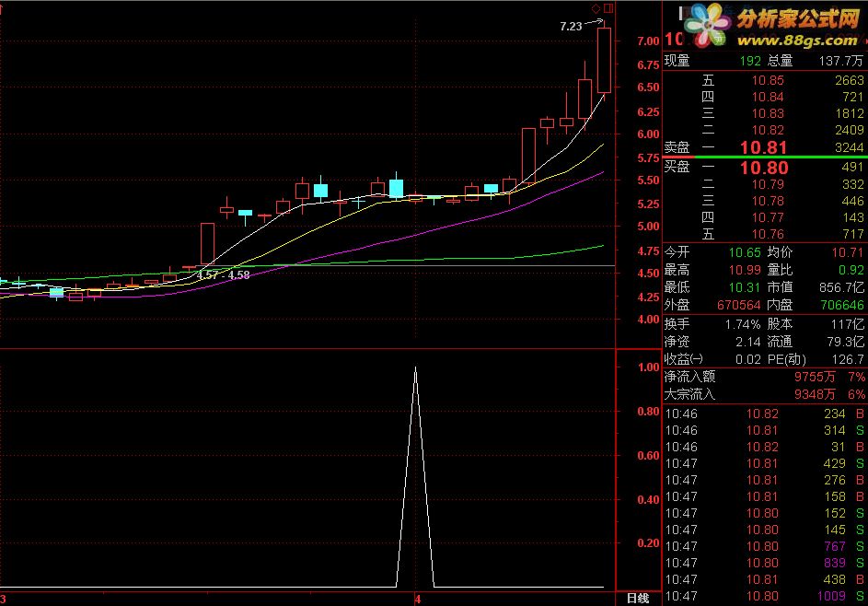
Task: Click the 7.00 label on the price axis
Action: pyautogui.click(x=648, y=41)
